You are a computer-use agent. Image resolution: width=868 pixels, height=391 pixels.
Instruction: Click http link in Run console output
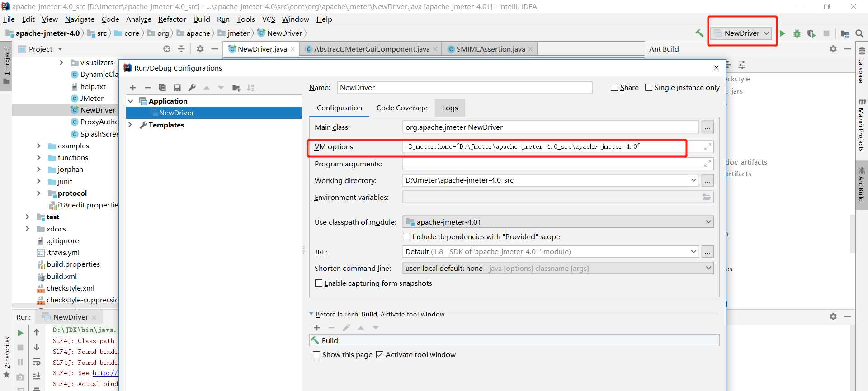(x=105, y=373)
